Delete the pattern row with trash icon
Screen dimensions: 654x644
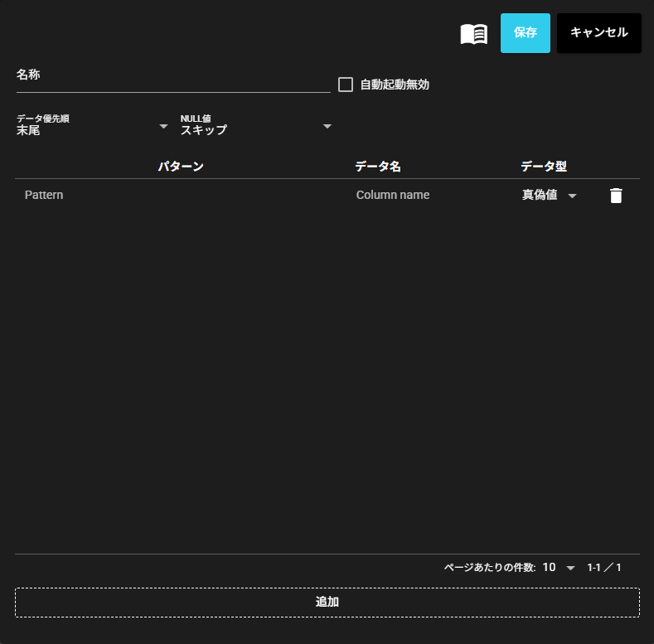pos(616,196)
